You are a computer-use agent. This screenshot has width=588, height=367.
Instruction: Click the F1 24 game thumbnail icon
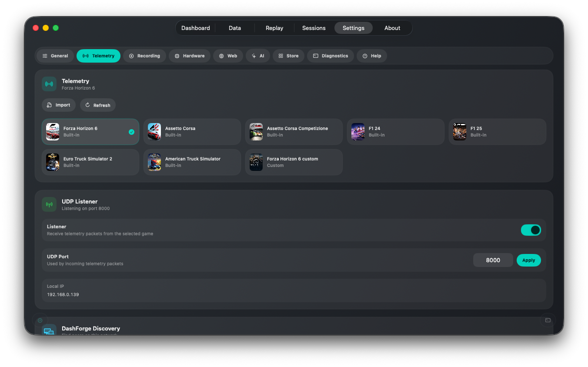click(x=358, y=132)
